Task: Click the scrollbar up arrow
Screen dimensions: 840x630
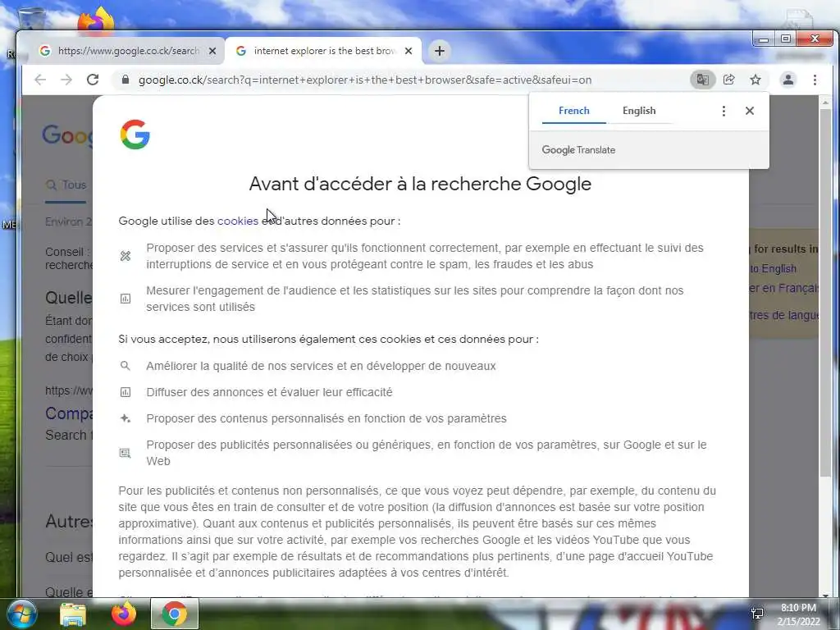Action: click(x=825, y=102)
